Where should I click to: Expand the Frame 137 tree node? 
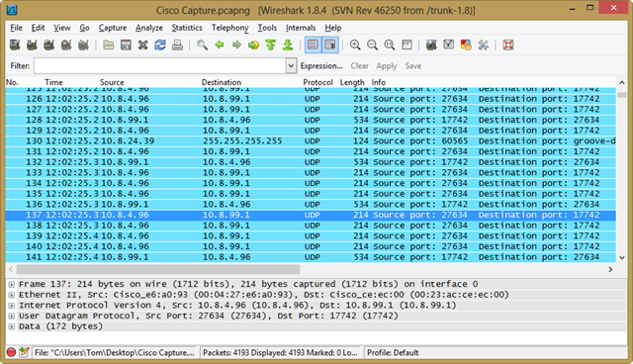(12, 284)
